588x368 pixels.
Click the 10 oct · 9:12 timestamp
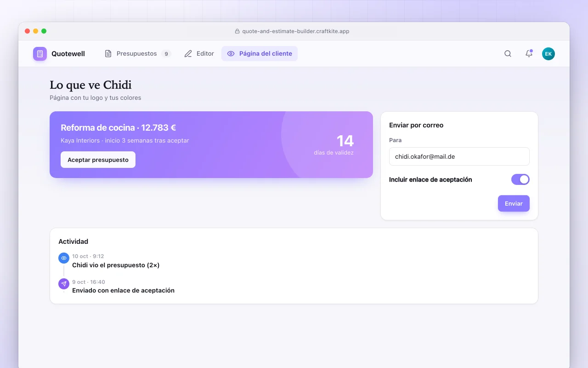[88, 256]
